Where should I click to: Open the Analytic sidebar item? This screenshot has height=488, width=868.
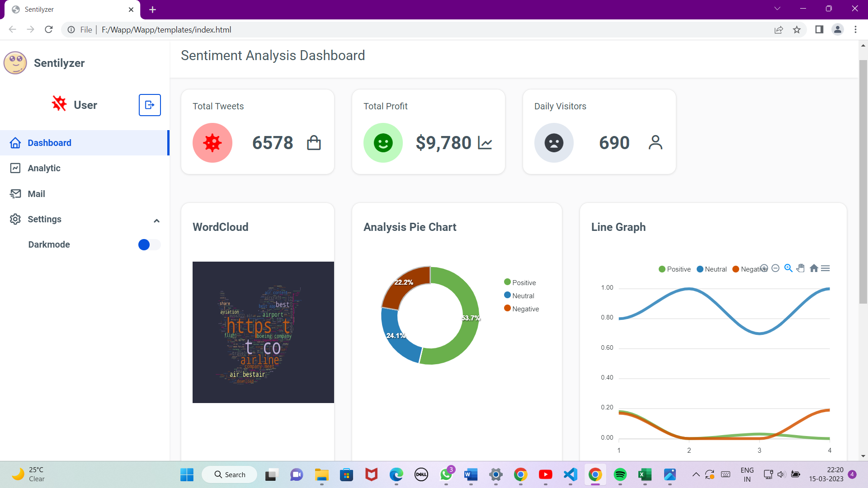(44, 168)
